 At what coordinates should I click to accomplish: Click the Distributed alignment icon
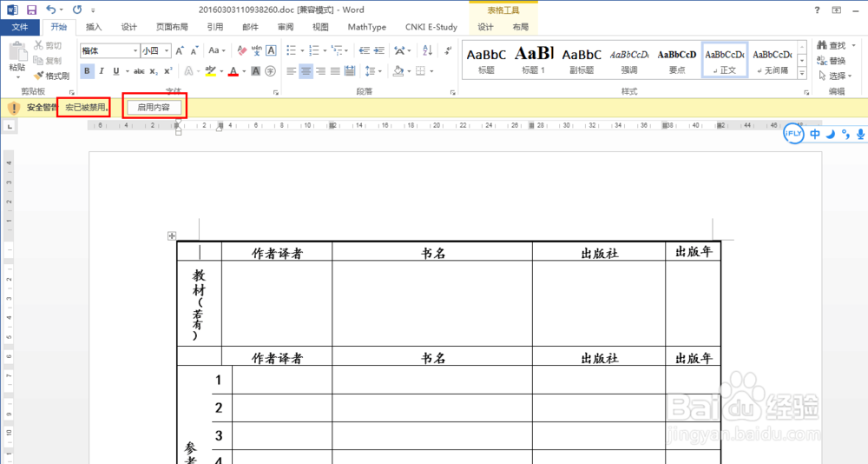click(350, 71)
